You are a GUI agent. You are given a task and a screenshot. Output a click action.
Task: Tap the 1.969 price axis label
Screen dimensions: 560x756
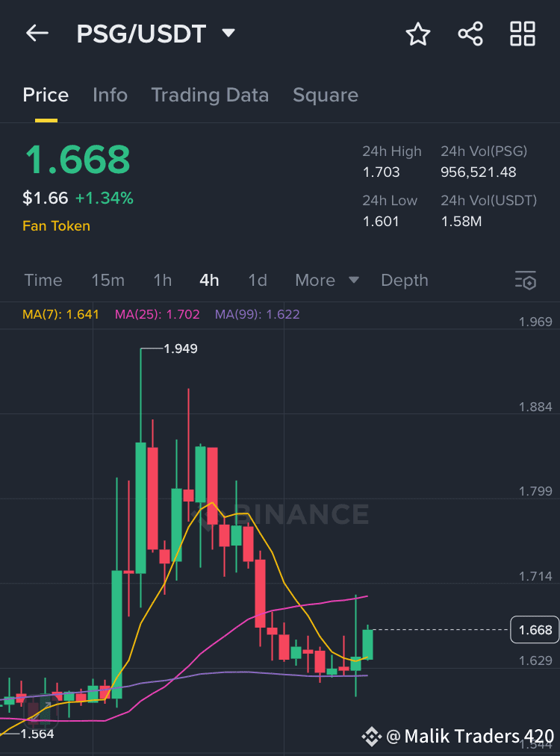[535, 322]
